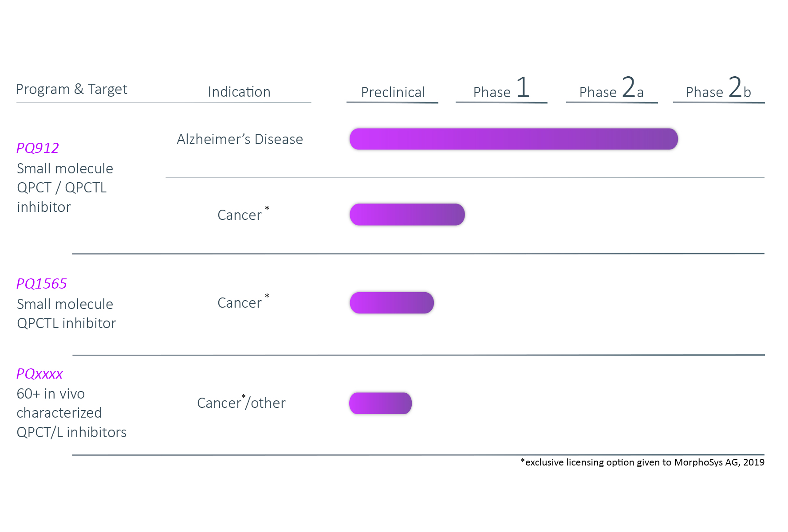The image size is (788, 532).
Task: Click the Cancer/other indication label
Action: click(x=241, y=402)
